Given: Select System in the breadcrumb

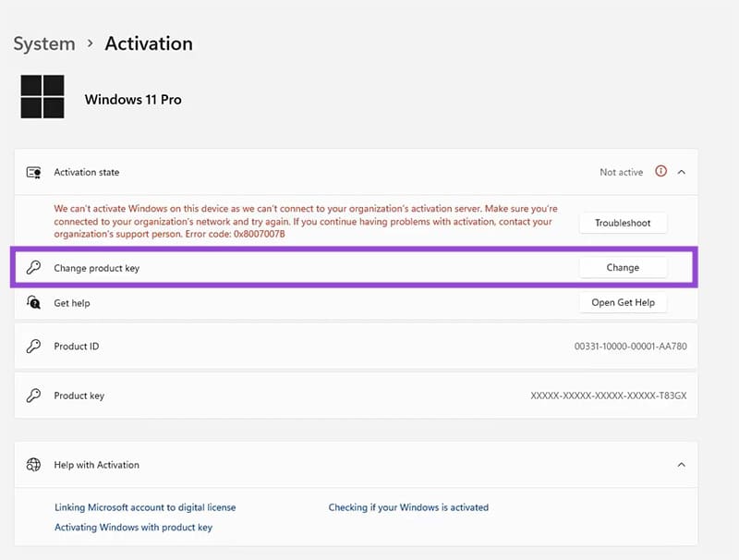Looking at the screenshot, I should coord(42,43).
